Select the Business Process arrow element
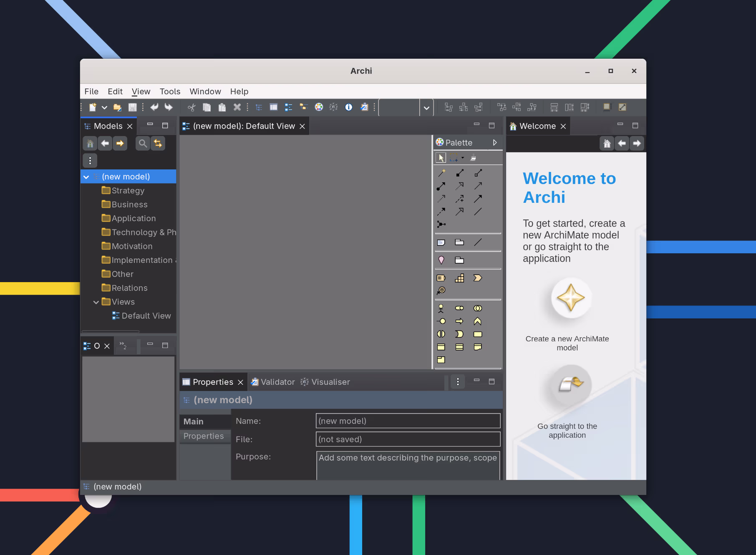Viewport: 756px width, 555px height. coord(460,321)
